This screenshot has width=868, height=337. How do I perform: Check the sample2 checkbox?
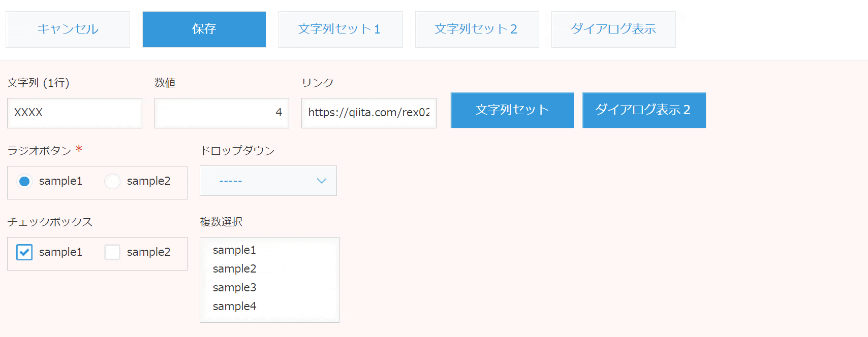pos(112,252)
